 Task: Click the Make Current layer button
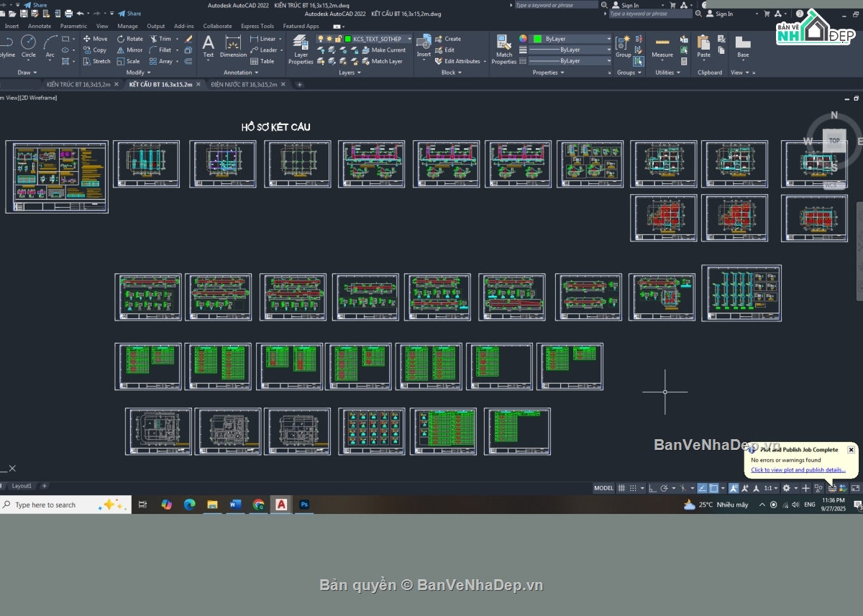pyautogui.click(x=388, y=50)
